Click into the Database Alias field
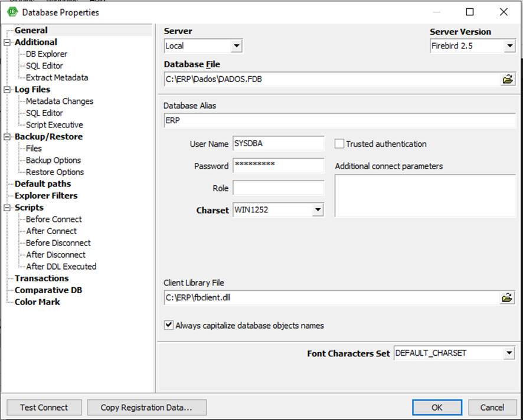523x420 pixels. click(339, 120)
